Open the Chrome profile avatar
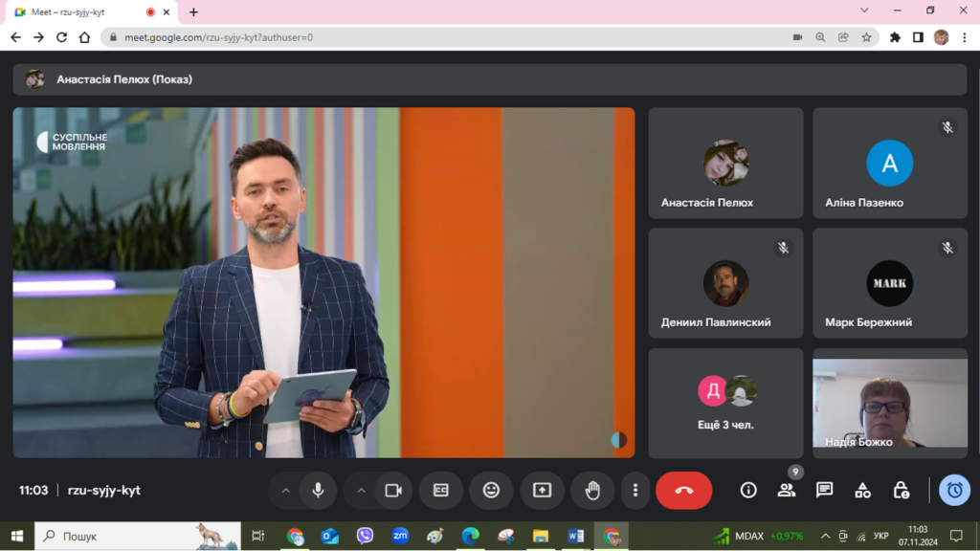The height and width of the screenshot is (551, 980). coord(942,37)
